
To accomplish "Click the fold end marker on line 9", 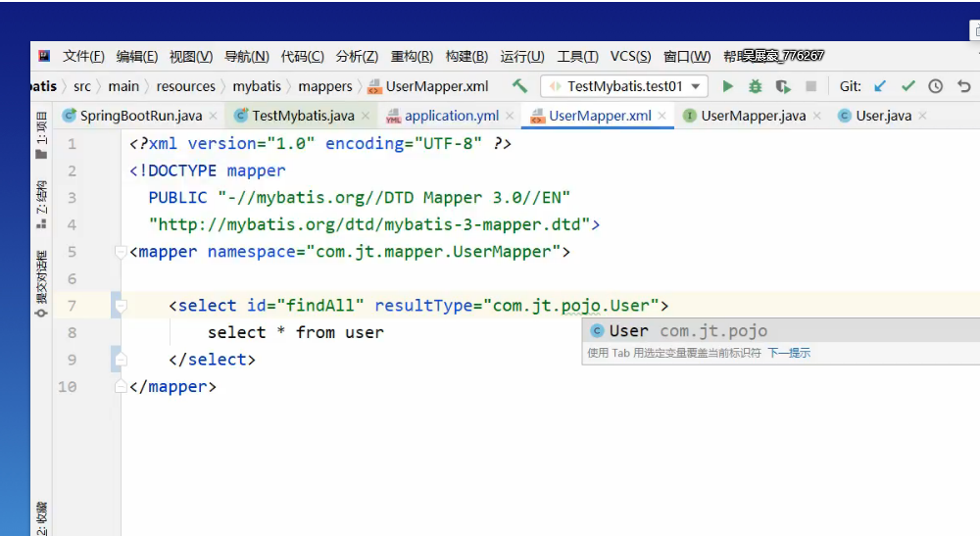I will 121,360.
